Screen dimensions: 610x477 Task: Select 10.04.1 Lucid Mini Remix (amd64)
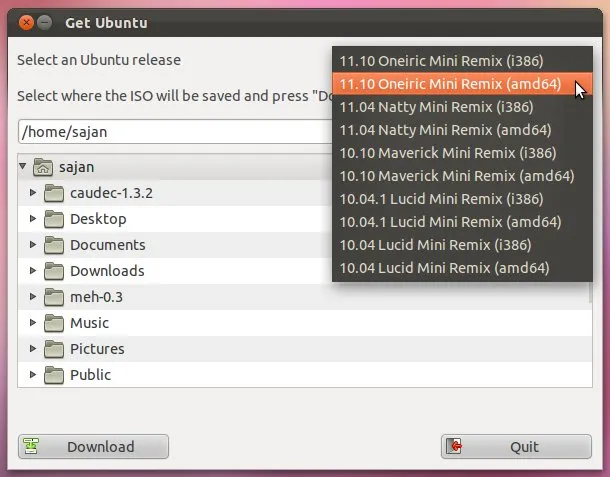click(x=450, y=222)
